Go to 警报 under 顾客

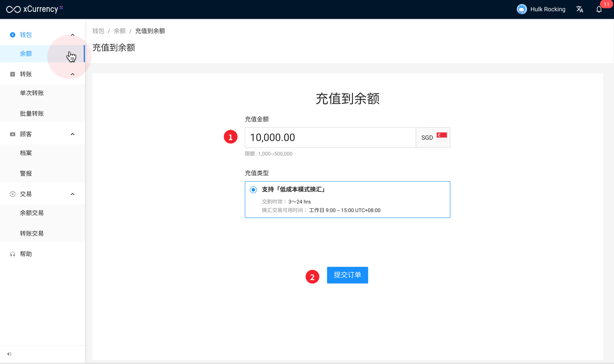tap(42, 174)
